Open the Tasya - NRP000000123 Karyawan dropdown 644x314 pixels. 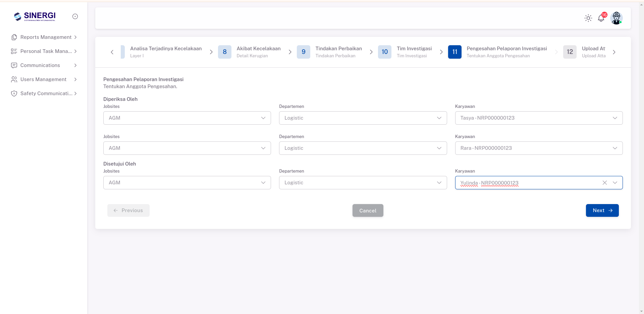(539, 118)
